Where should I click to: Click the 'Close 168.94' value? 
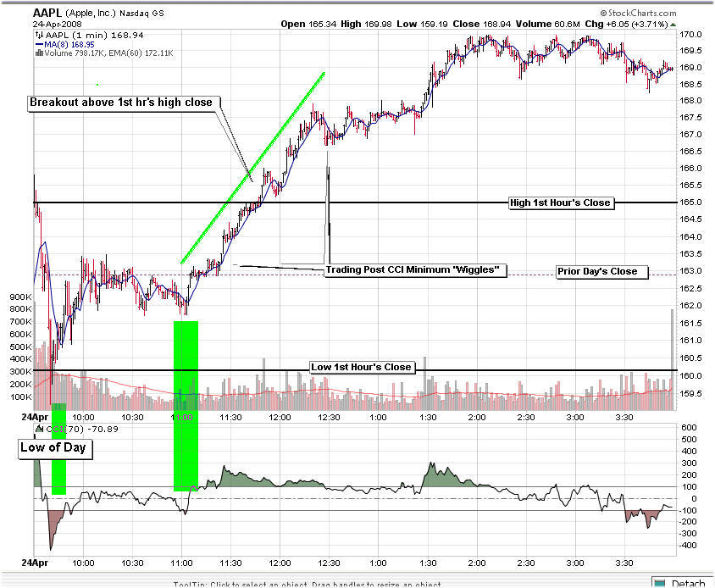click(x=481, y=25)
